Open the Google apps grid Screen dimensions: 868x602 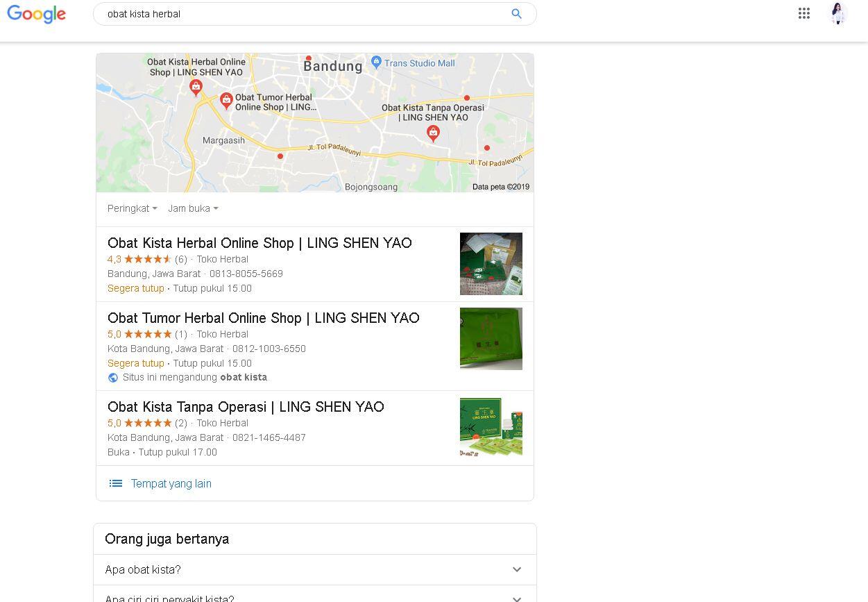[x=804, y=13]
